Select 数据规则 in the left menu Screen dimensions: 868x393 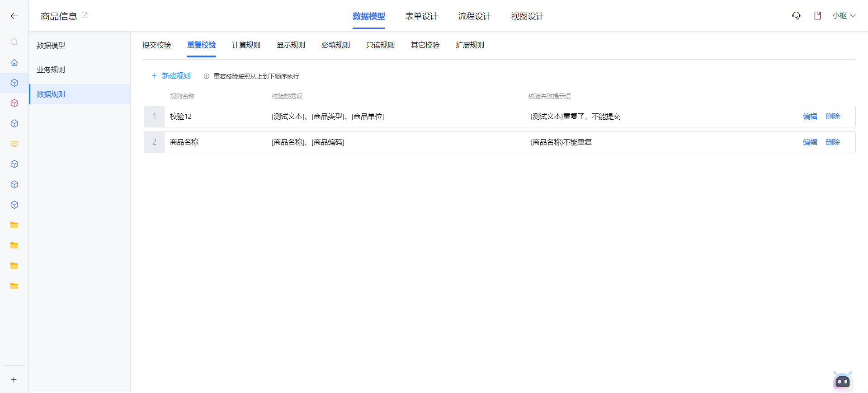pos(80,94)
